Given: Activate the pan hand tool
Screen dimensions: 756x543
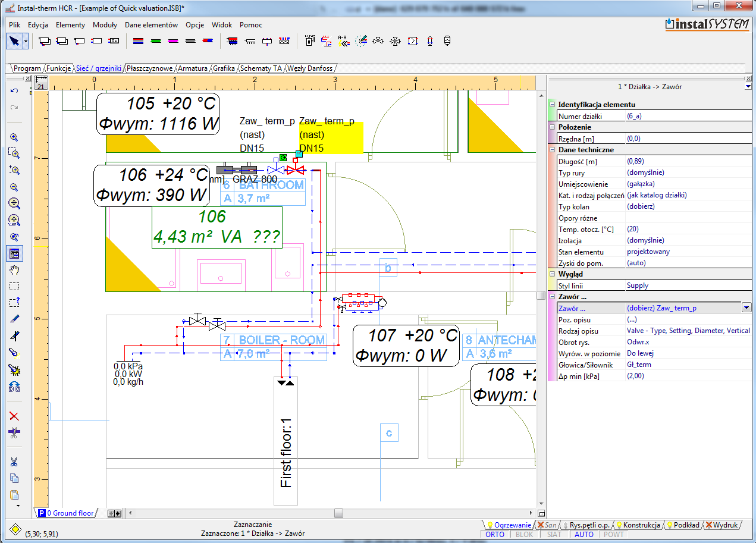Looking at the screenshot, I should 14,270.
